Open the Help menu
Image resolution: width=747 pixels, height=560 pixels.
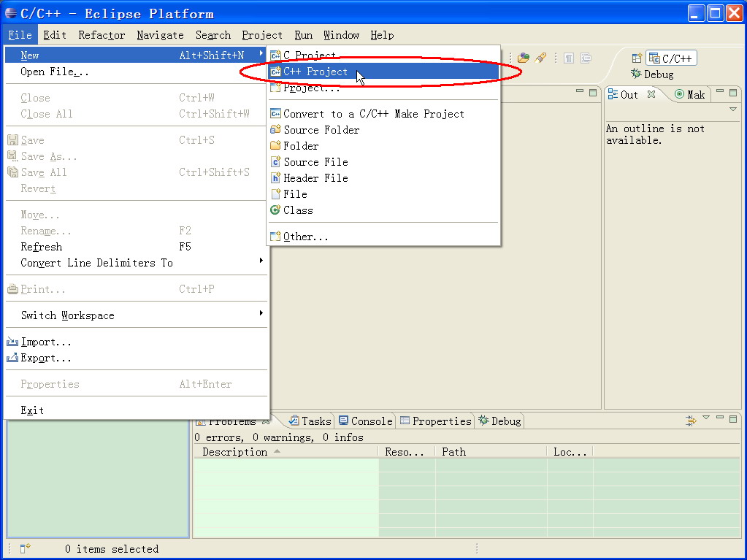[x=382, y=35]
